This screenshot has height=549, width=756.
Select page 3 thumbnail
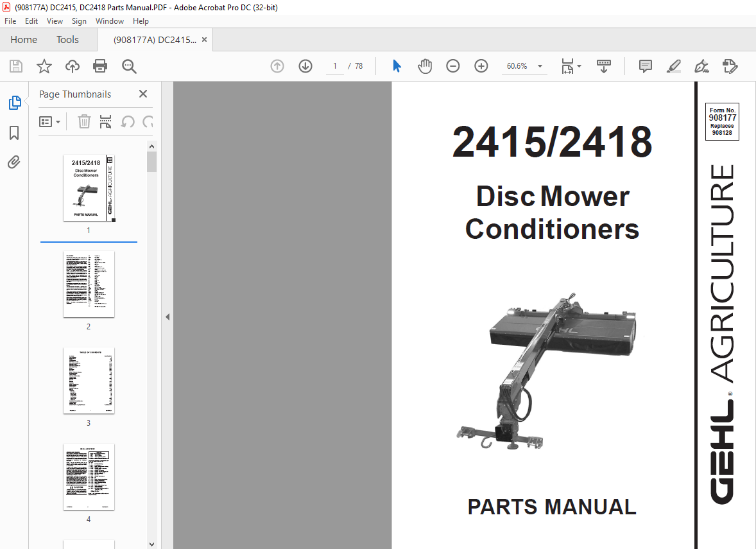[89, 381]
